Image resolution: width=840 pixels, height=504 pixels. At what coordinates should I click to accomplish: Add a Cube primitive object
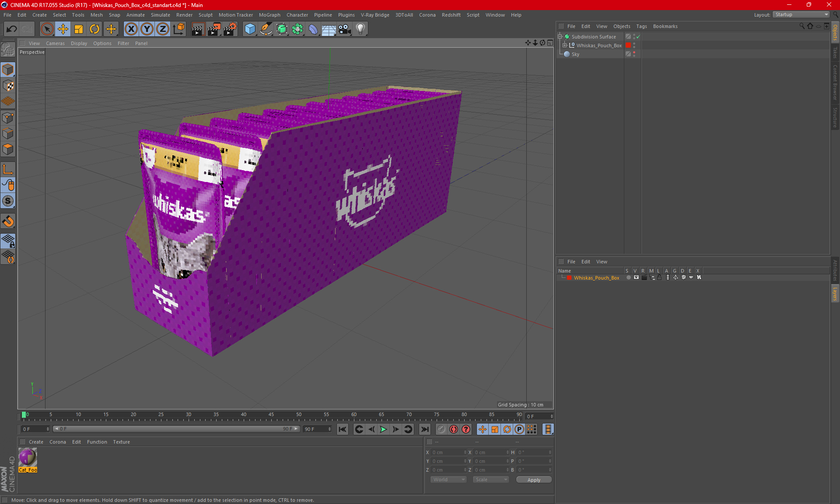tap(250, 29)
